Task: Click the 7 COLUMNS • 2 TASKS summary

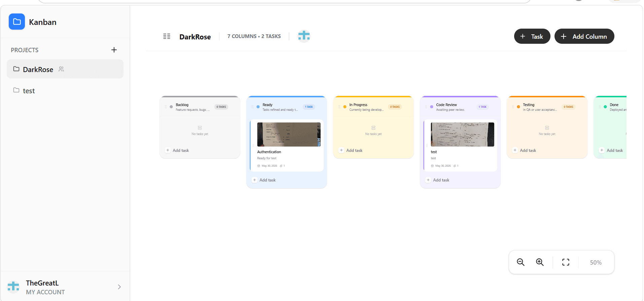Action: 254,36
